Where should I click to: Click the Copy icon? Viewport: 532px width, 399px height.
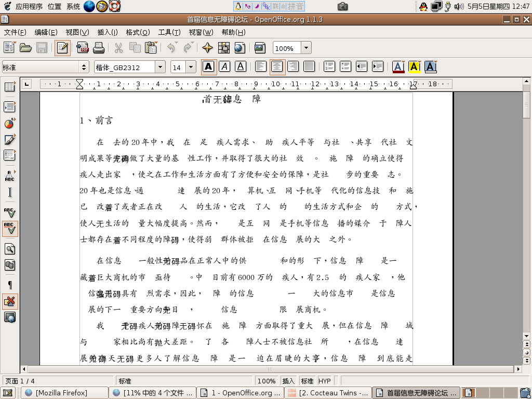point(135,48)
